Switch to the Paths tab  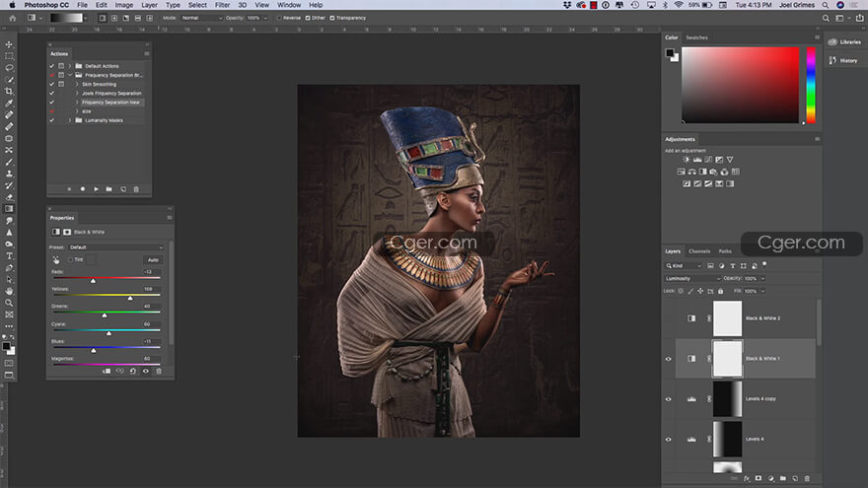(x=725, y=251)
